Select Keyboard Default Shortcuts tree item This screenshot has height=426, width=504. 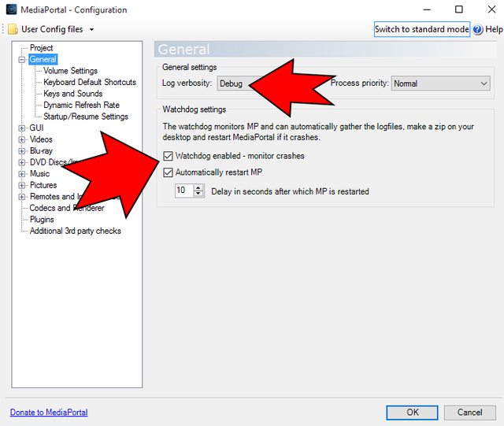(x=89, y=82)
